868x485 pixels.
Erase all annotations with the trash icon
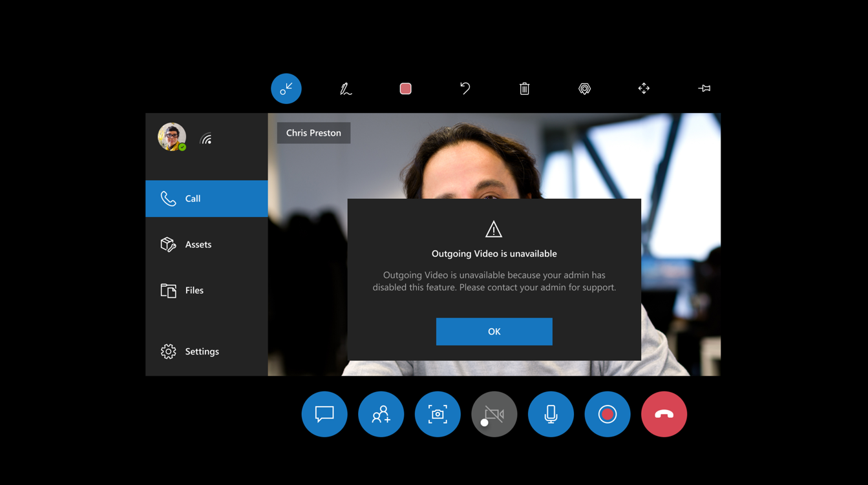[x=524, y=88]
